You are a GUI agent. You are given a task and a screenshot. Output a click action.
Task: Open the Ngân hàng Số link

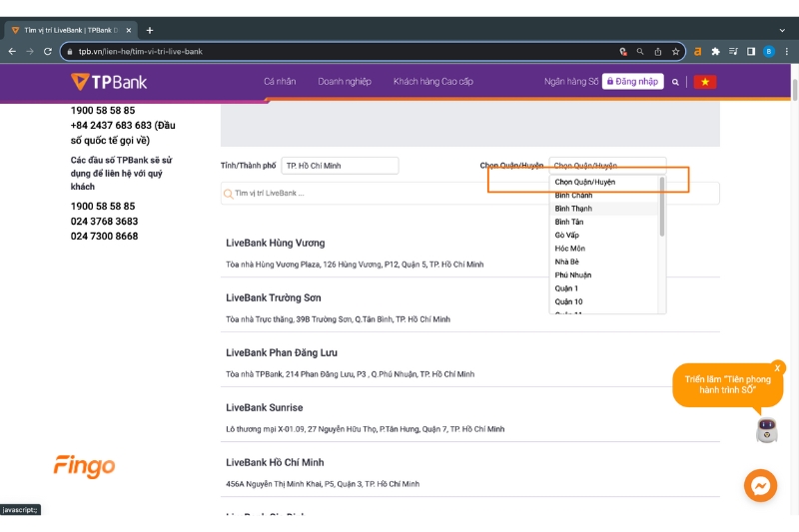coord(570,82)
